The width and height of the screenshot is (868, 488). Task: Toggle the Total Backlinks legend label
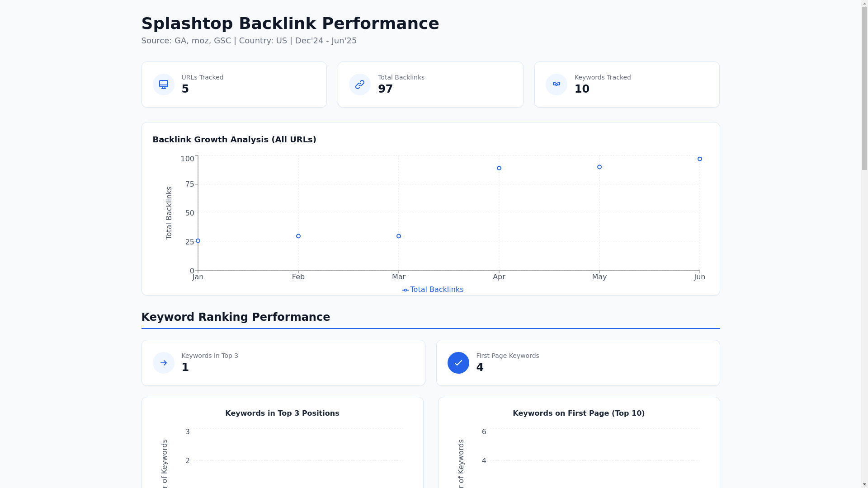tap(437, 290)
